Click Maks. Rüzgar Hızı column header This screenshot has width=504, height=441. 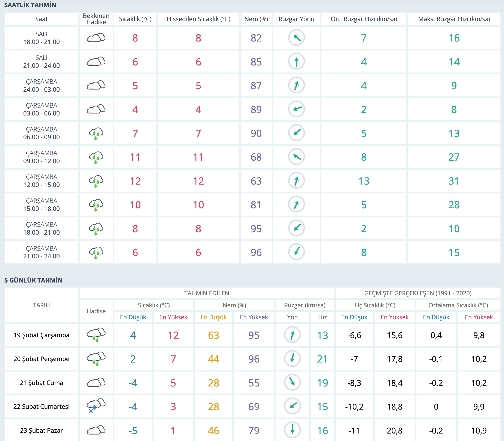[454, 19]
